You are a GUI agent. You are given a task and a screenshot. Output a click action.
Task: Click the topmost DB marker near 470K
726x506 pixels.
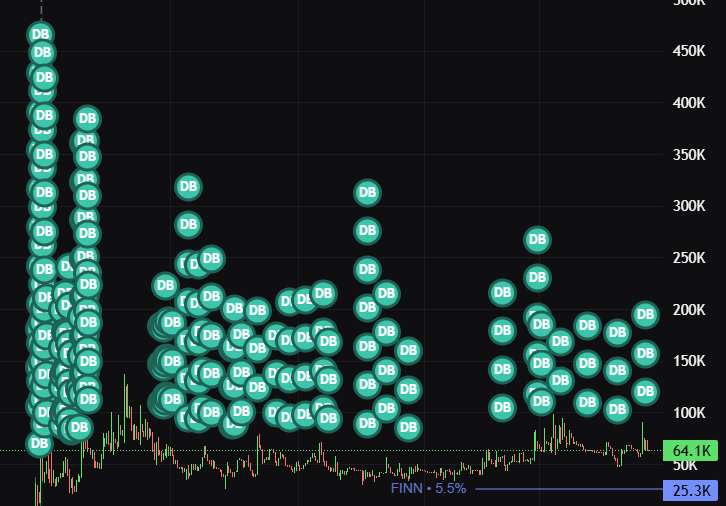(x=41, y=34)
